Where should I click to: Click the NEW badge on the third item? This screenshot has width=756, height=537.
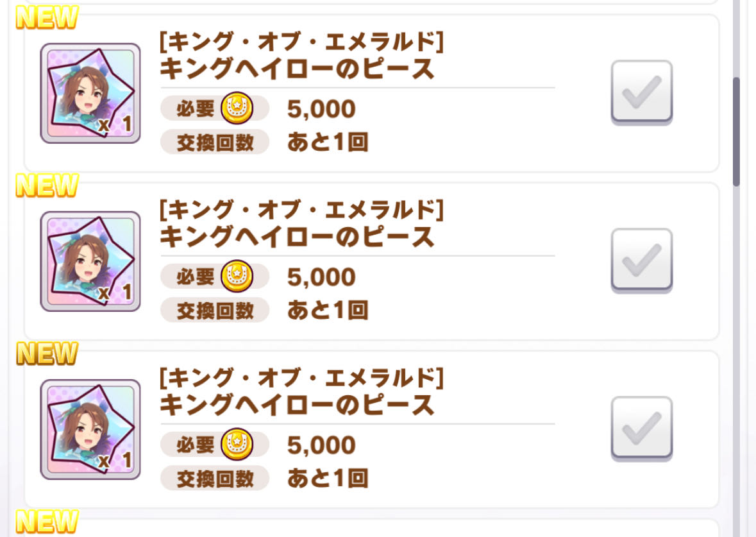pyautogui.click(x=46, y=354)
